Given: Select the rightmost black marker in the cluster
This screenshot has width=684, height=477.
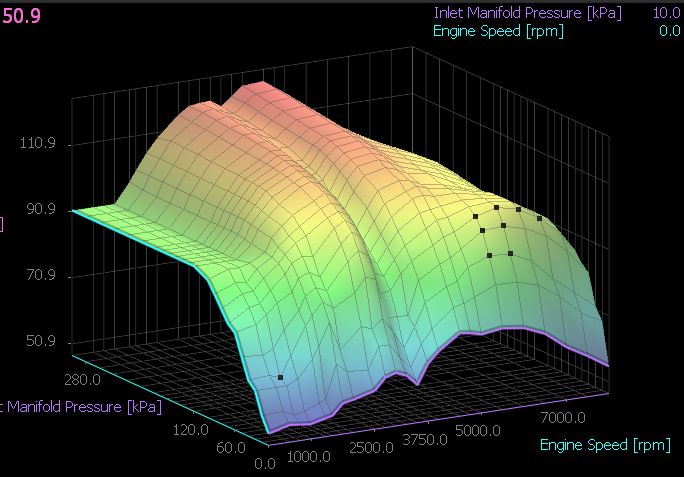Looking at the screenshot, I should point(540,218).
